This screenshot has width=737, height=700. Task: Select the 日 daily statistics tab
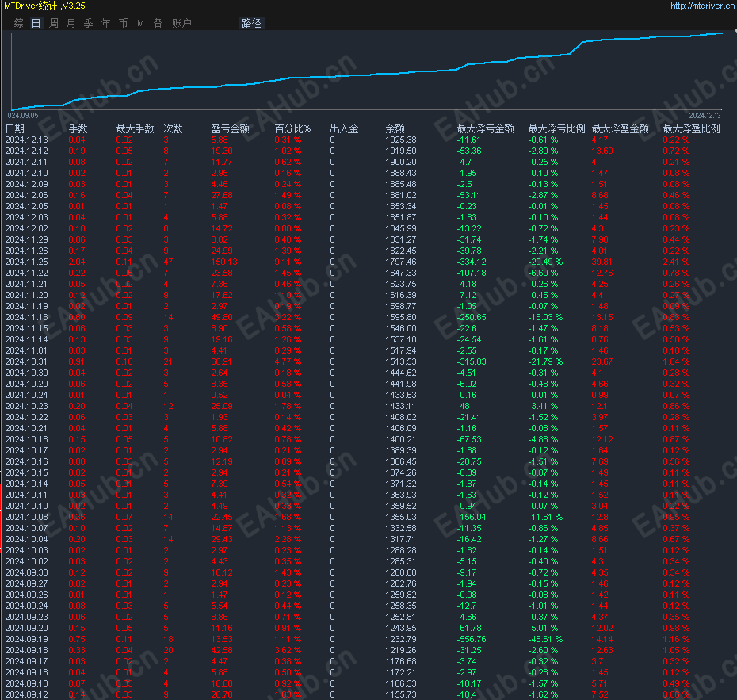pyautogui.click(x=36, y=23)
